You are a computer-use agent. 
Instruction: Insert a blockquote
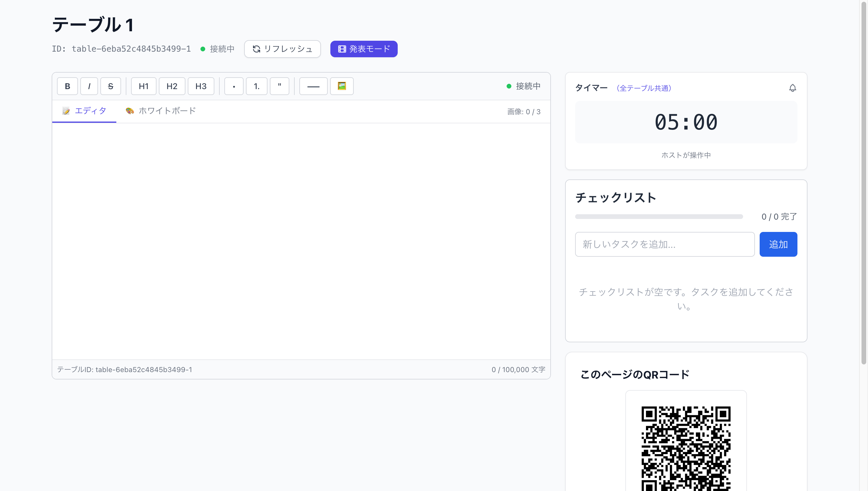(x=279, y=86)
